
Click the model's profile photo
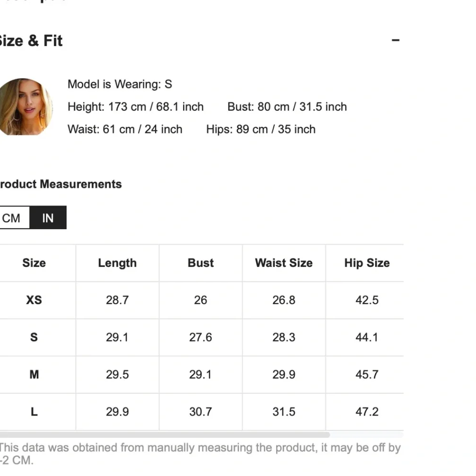[24, 107]
